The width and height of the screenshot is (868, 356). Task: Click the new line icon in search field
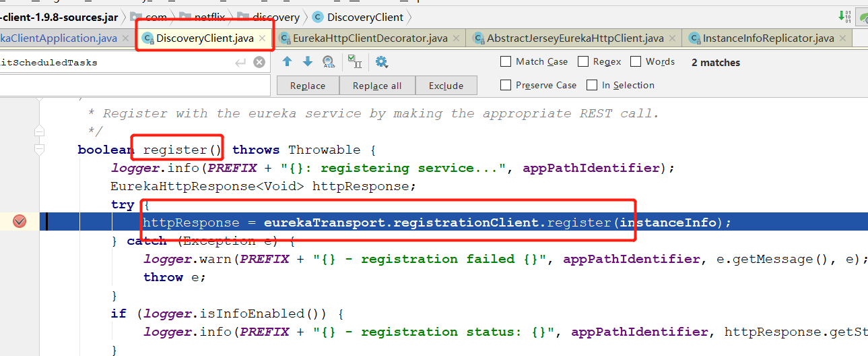240,63
